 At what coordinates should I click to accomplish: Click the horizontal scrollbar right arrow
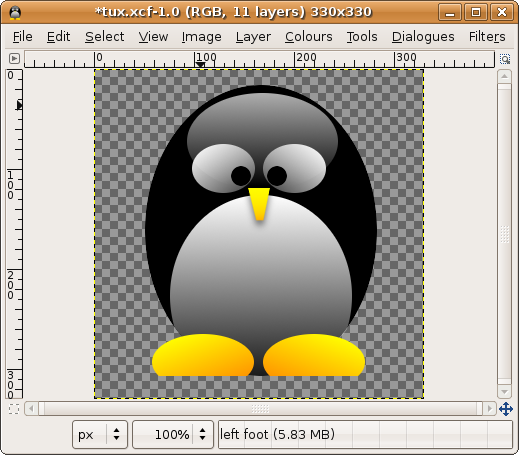click(489, 408)
